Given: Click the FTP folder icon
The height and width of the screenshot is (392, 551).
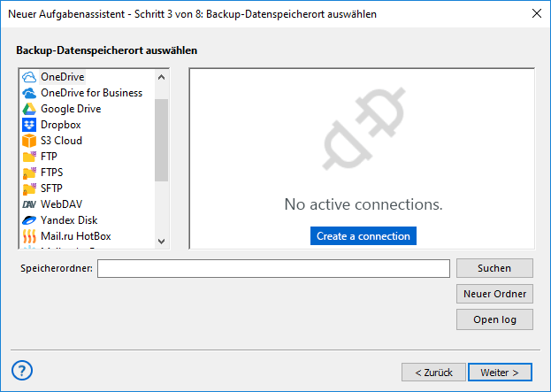Looking at the screenshot, I should click(x=29, y=157).
